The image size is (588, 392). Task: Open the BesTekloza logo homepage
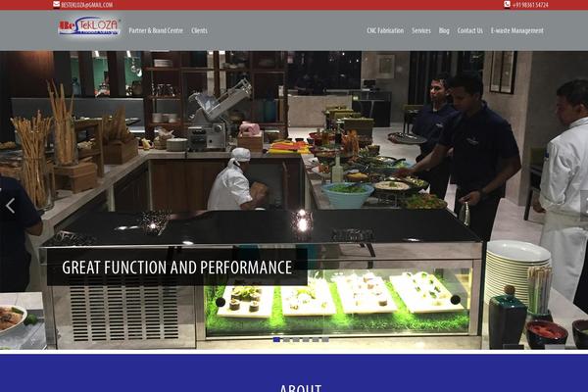tap(89, 26)
